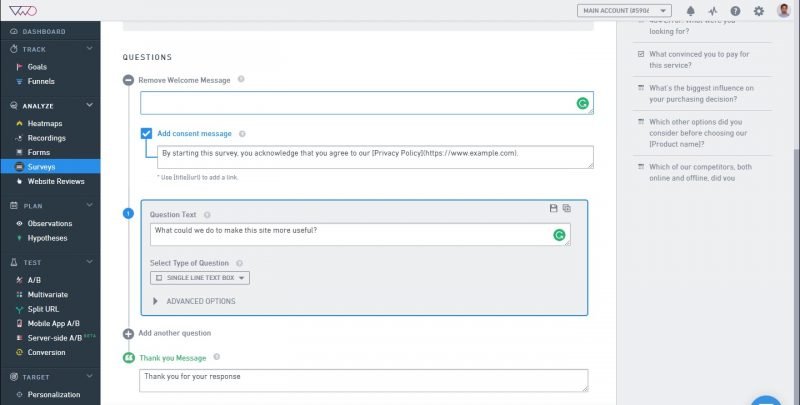Click the Thank you Message icon
800x405 pixels.
129,358
